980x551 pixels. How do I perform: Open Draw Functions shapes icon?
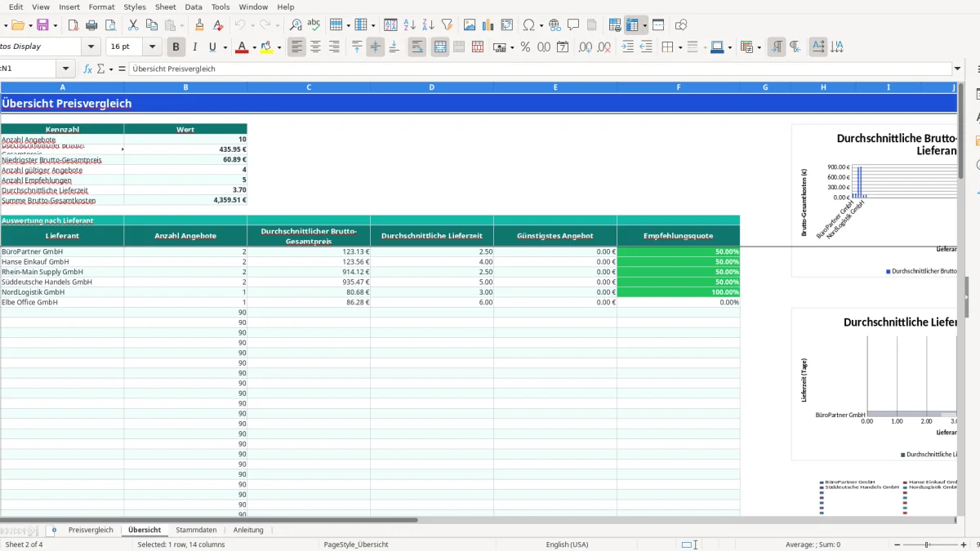681,25
